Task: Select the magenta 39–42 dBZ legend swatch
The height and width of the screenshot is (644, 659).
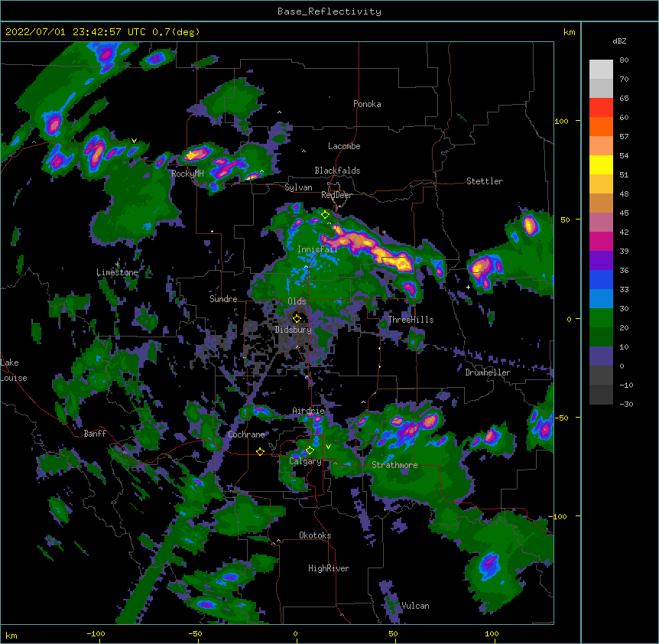Action: point(601,241)
